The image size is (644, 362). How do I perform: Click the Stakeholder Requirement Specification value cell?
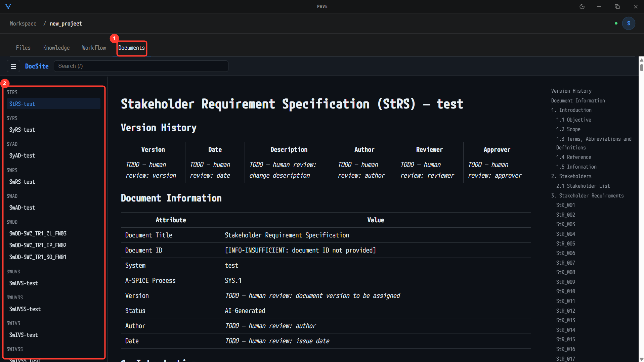tap(376, 235)
